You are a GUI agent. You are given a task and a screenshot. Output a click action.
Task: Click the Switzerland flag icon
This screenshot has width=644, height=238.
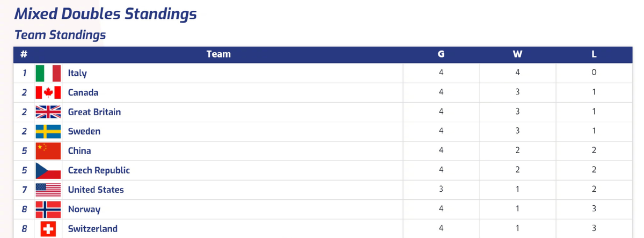(x=48, y=229)
